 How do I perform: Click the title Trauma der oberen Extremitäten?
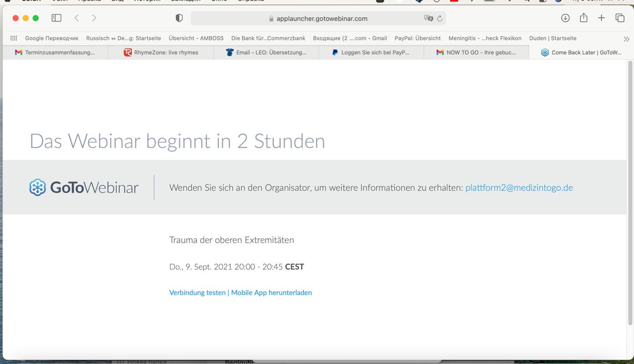tap(231, 240)
